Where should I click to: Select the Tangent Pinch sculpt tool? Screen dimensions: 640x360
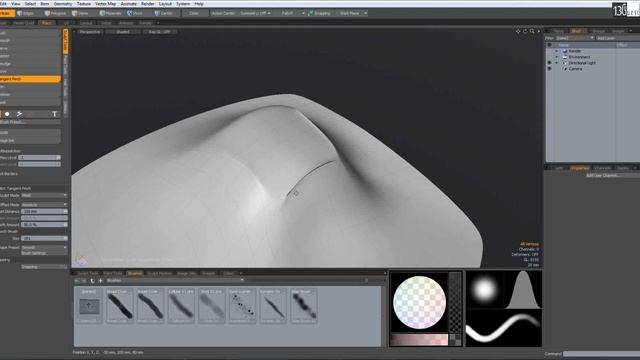click(30, 79)
